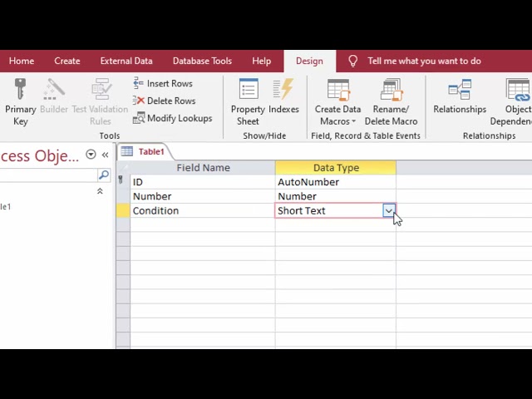
Task: Click the navigation pane search icon
Action: 103,175
